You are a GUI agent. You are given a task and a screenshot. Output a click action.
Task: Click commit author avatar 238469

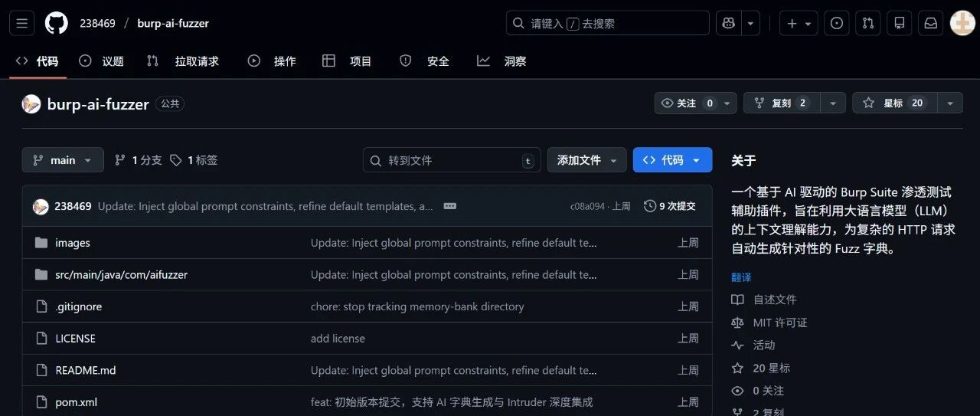41,206
